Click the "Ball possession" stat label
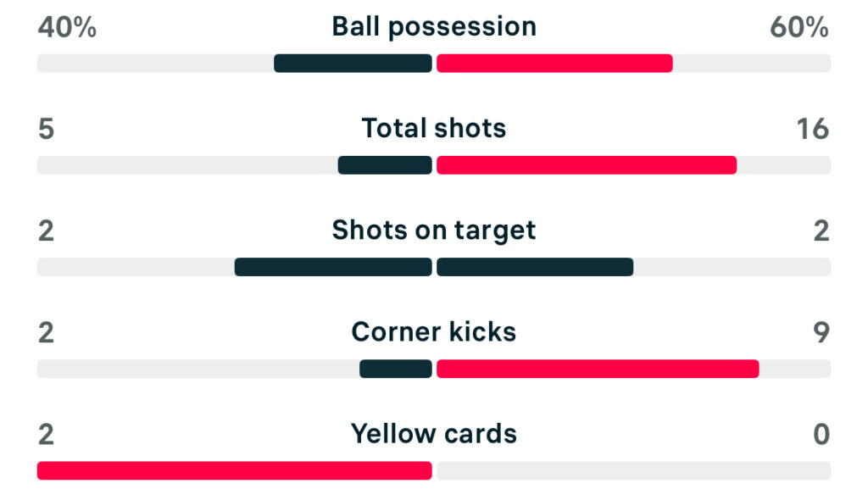The width and height of the screenshot is (868, 500). click(434, 27)
